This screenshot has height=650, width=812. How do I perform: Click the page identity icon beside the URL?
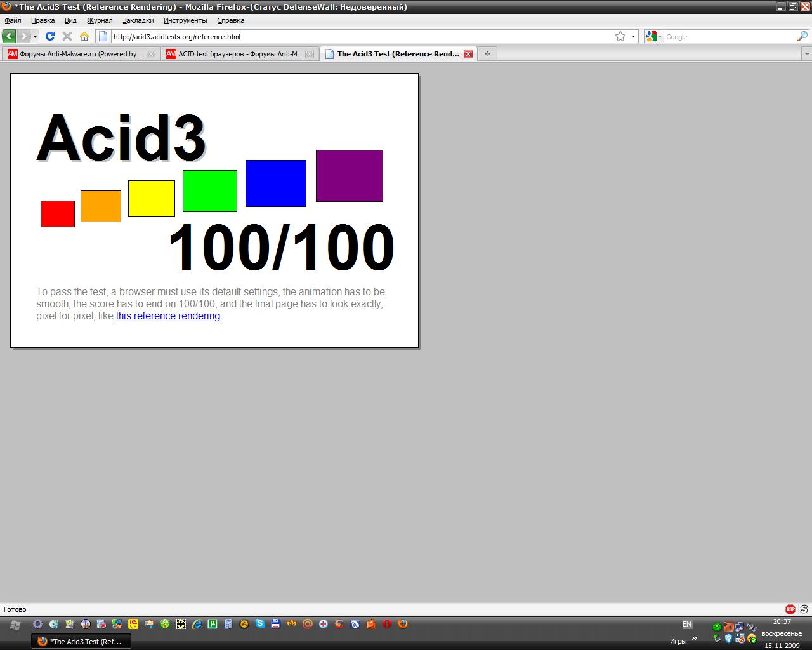[103, 36]
